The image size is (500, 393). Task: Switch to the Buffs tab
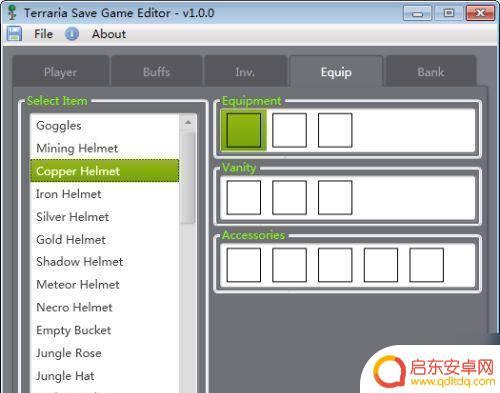pyautogui.click(x=156, y=72)
